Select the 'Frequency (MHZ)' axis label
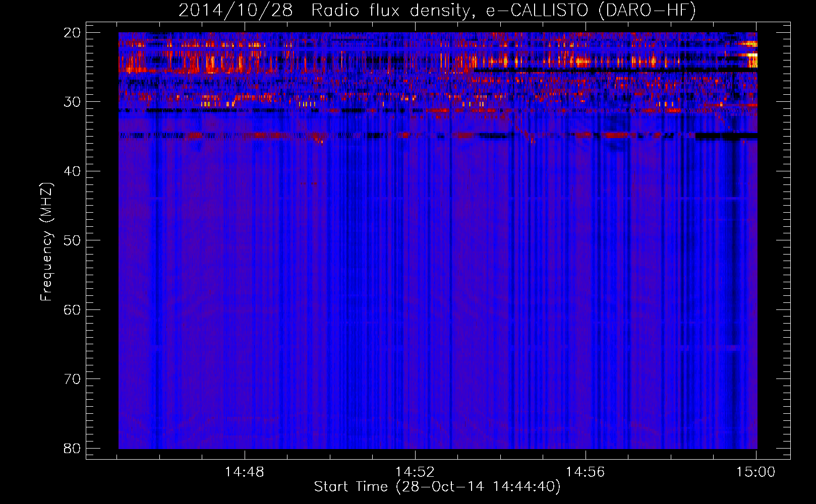The width and height of the screenshot is (816, 504). pos(46,242)
